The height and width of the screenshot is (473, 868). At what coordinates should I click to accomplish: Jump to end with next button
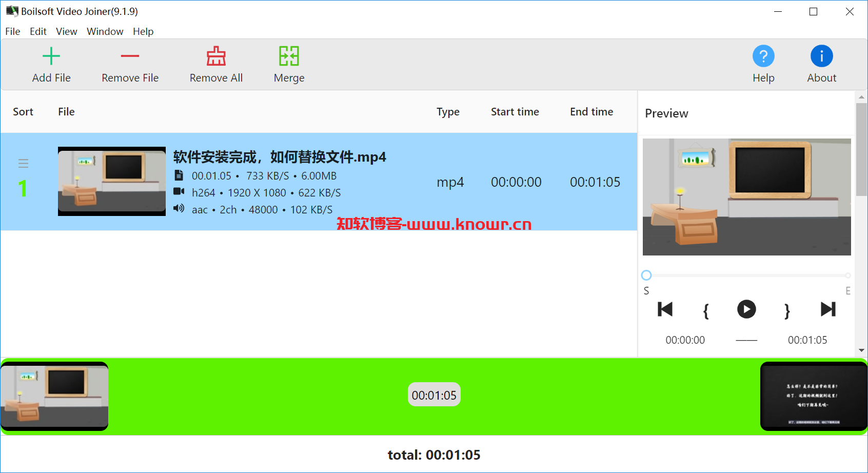[828, 309]
